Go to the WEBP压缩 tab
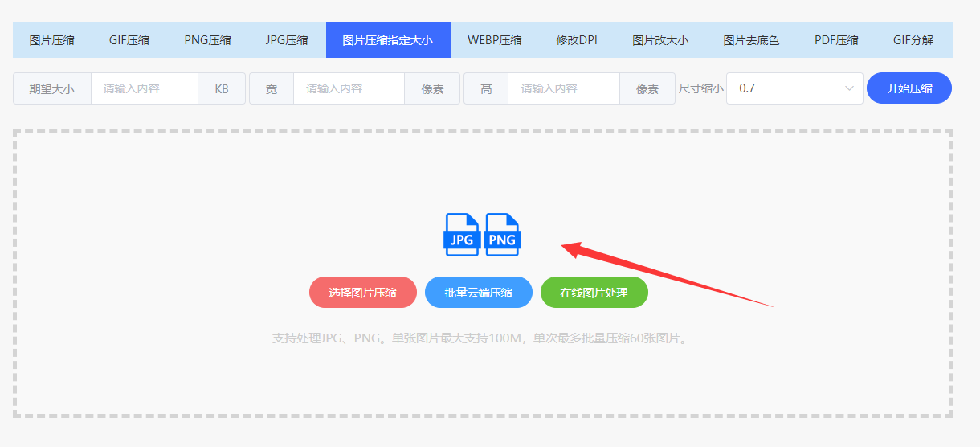Image resolution: width=980 pixels, height=447 pixels. (494, 40)
